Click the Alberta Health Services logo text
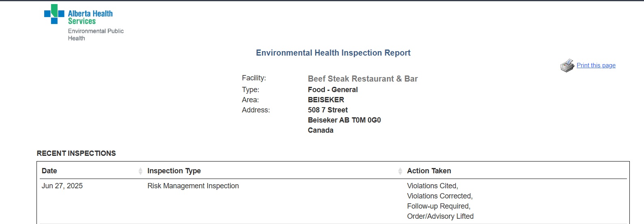Screen dimensions: 644x224 point(90,17)
